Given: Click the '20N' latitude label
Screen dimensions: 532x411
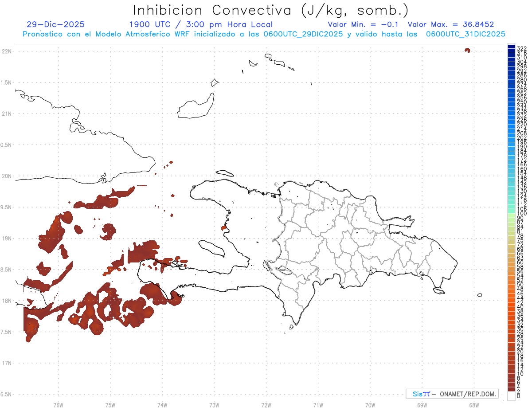Looking at the screenshot, I should coord(6,176).
